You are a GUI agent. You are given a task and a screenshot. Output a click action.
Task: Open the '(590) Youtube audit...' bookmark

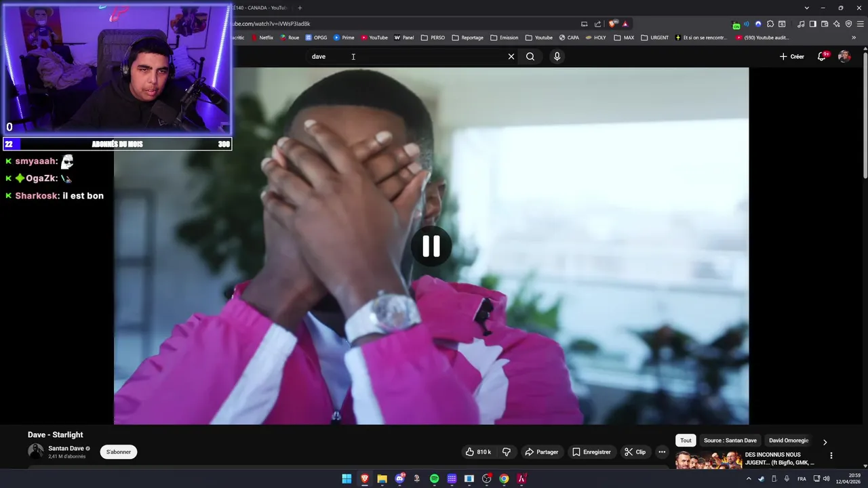[x=762, y=38]
